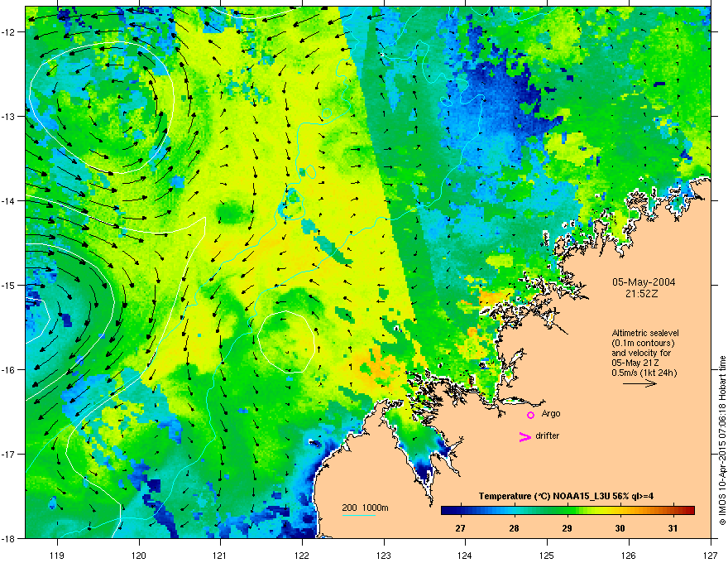
Task: Click latitude axis label -12
Action: [9, 32]
